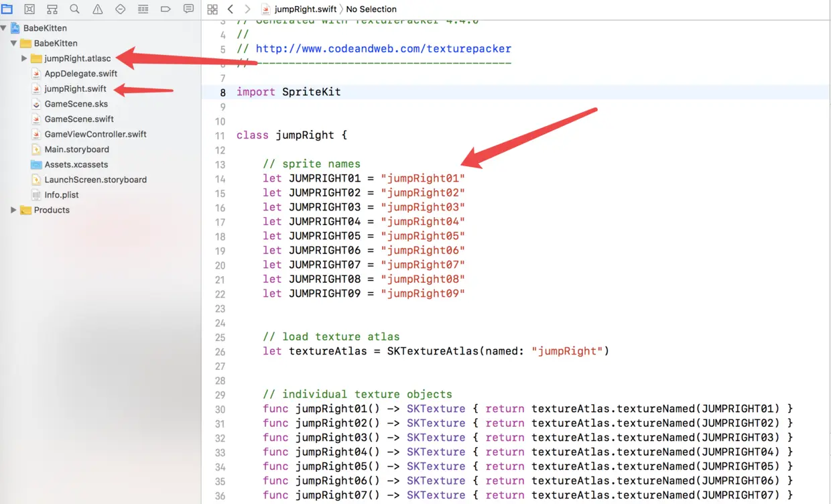Open GameScene.swift
831x504 pixels.
coord(79,119)
